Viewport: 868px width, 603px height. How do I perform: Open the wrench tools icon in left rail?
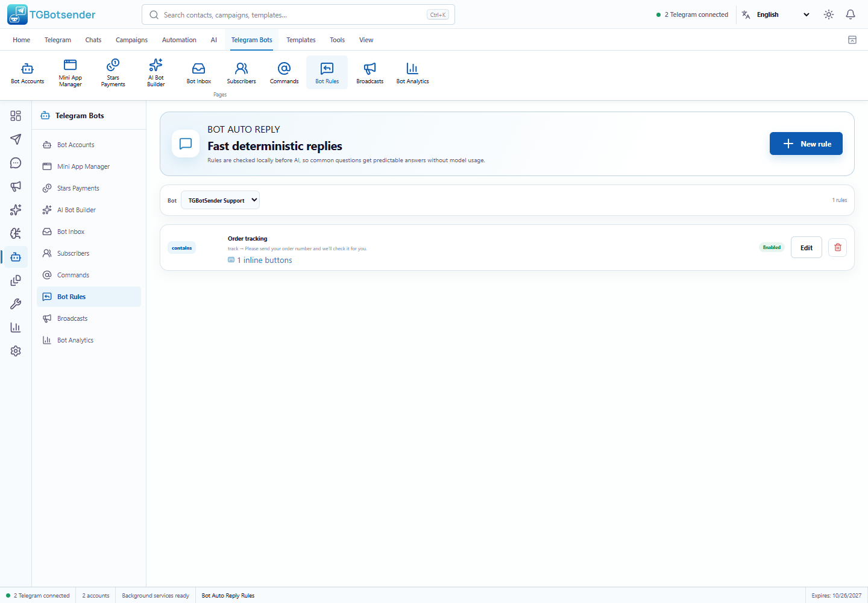(x=16, y=304)
